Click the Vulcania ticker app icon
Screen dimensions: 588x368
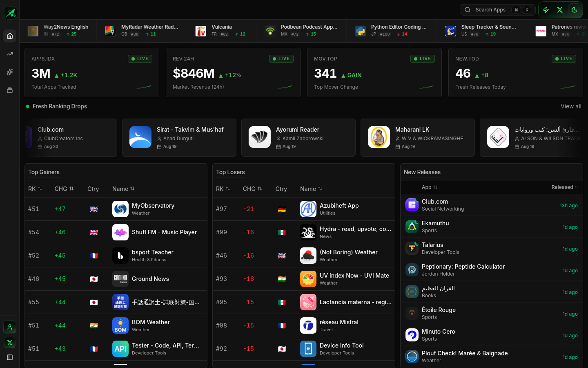coord(200,31)
